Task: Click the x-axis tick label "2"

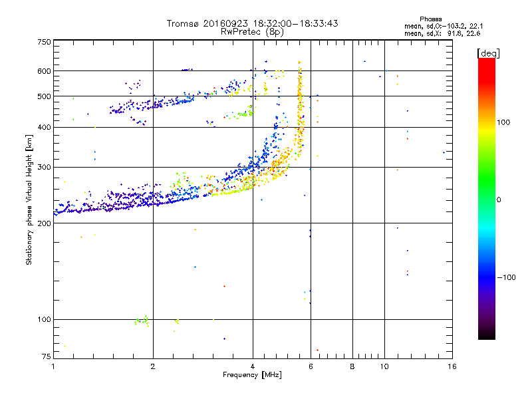Action: [x=153, y=366]
